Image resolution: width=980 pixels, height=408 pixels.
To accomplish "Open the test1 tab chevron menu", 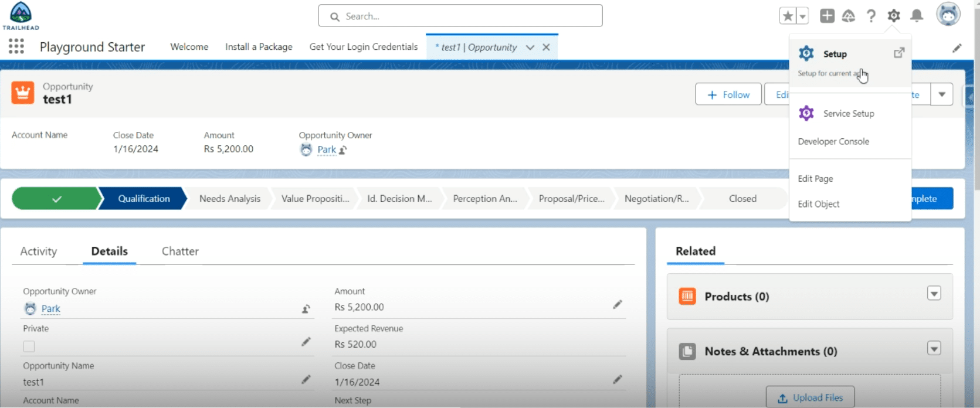I will (x=530, y=47).
